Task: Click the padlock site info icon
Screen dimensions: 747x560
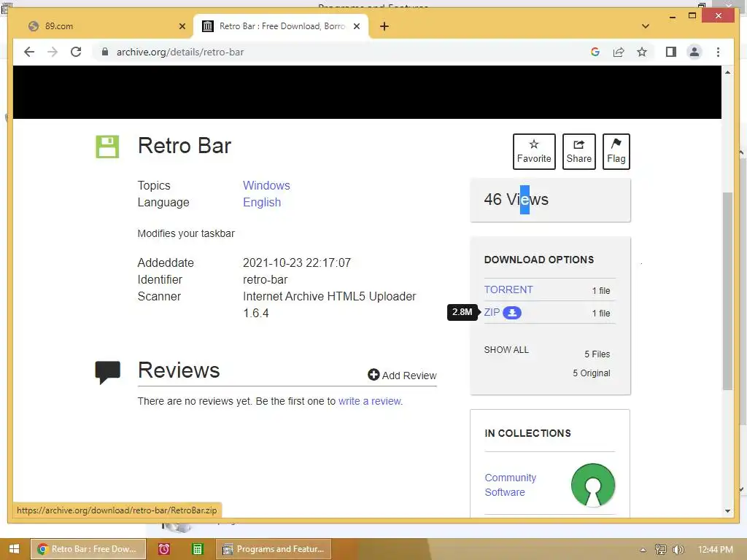Action: pyautogui.click(x=105, y=52)
